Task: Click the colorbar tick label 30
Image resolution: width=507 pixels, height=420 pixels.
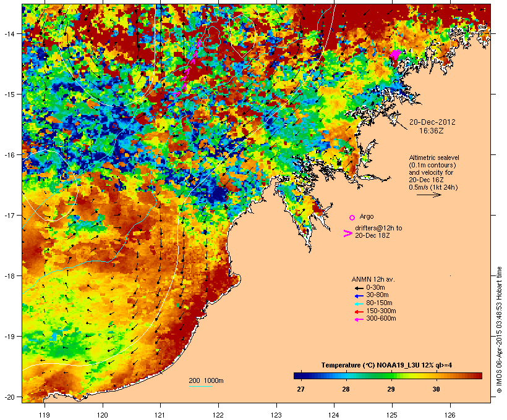Action: pos(436,389)
